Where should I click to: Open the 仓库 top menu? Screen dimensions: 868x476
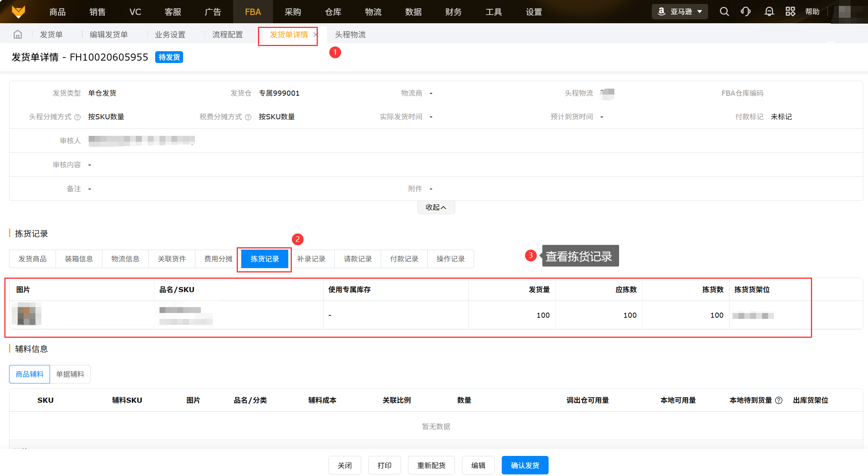[333, 12]
